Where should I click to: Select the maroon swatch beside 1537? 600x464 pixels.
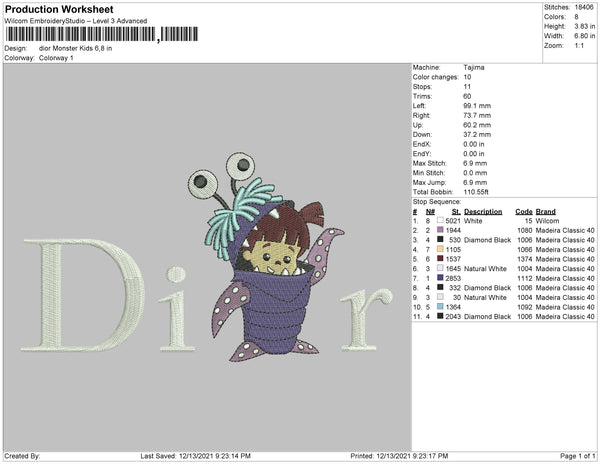(x=440, y=259)
